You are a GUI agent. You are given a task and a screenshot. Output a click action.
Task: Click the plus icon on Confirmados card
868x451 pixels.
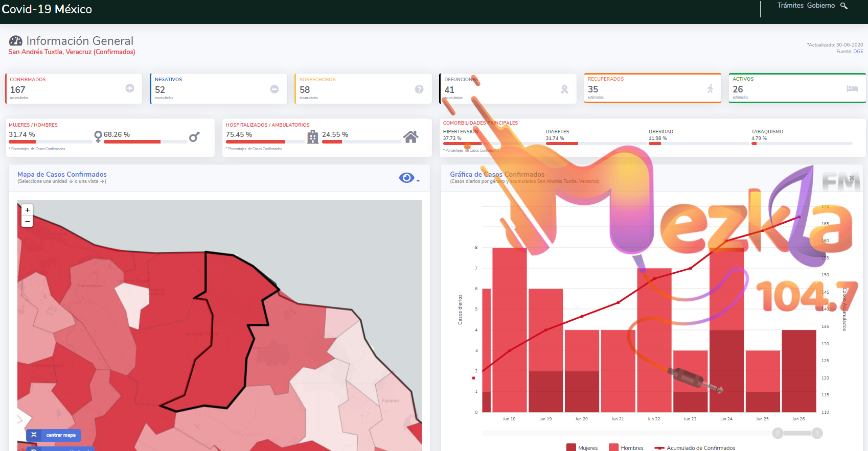tap(130, 88)
